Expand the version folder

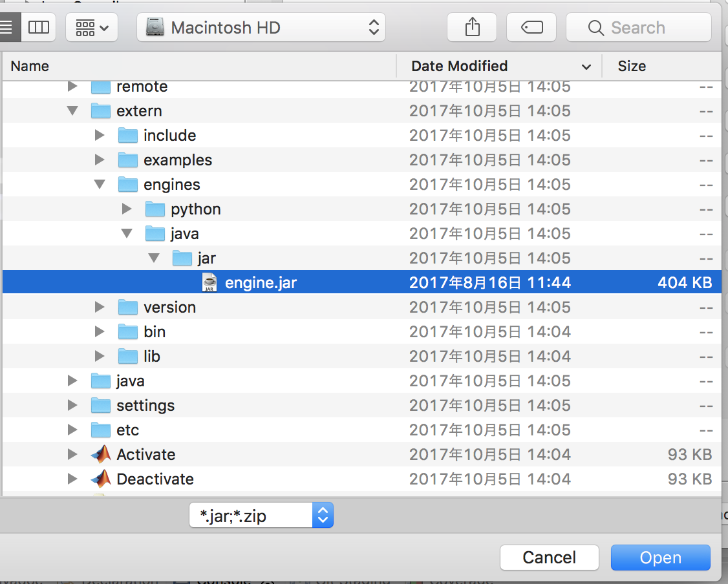100,307
